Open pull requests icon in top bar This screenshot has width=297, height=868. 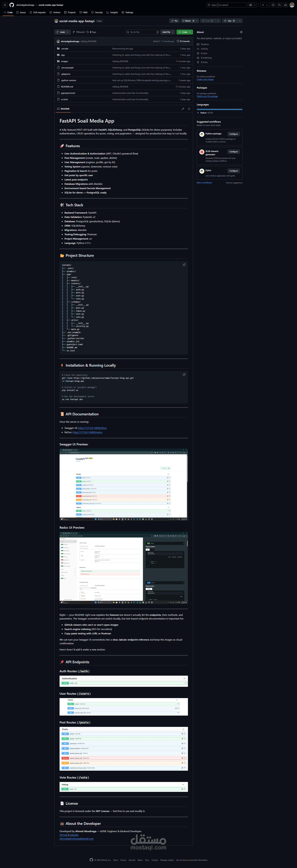[x=279, y=5]
